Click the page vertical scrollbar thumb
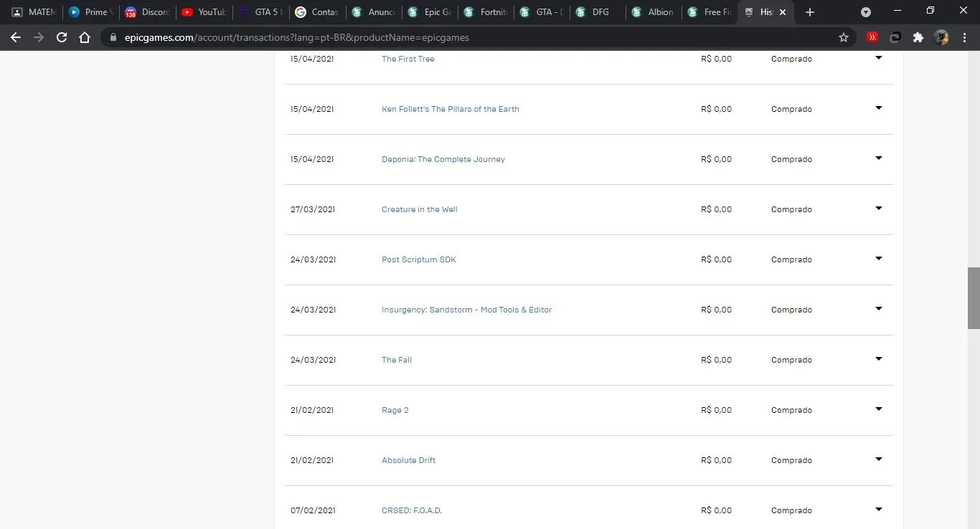980x529 pixels. click(x=974, y=298)
